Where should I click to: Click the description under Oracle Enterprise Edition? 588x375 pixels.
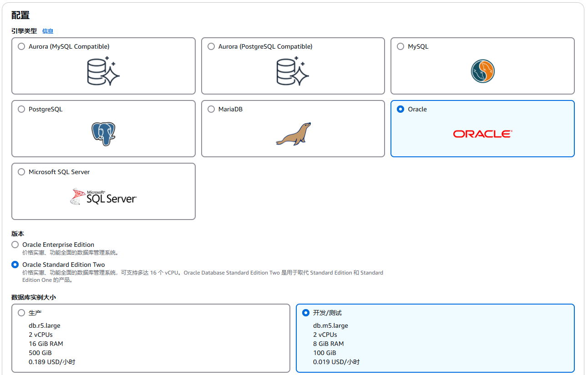(71, 252)
